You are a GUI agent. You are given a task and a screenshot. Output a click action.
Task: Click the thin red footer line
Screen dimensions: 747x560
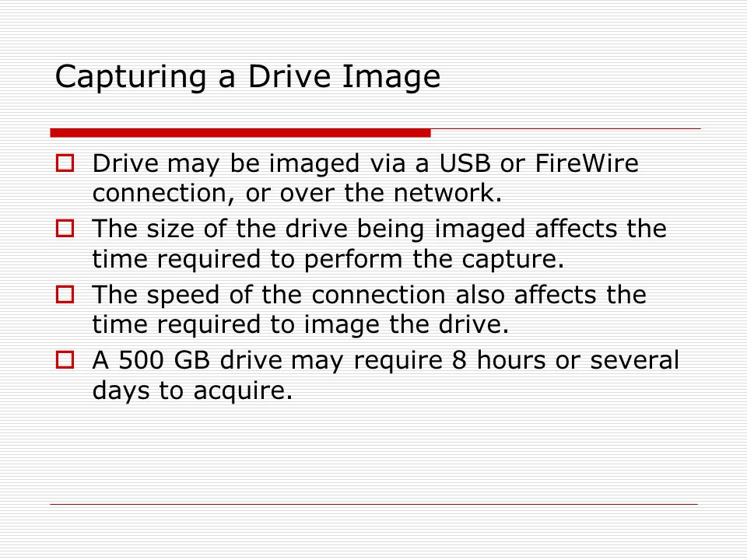point(374,504)
